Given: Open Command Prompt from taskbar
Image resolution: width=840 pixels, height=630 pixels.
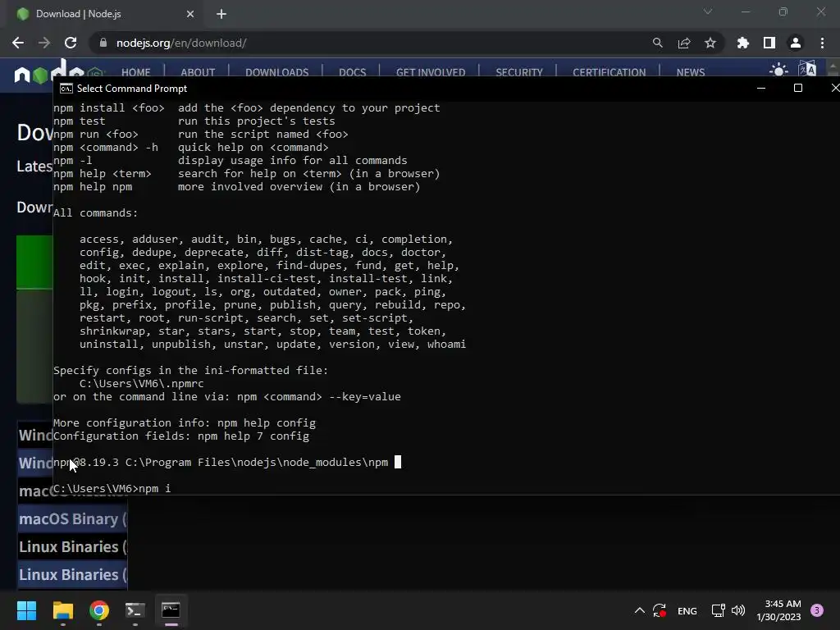Looking at the screenshot, I should (171, 610).
